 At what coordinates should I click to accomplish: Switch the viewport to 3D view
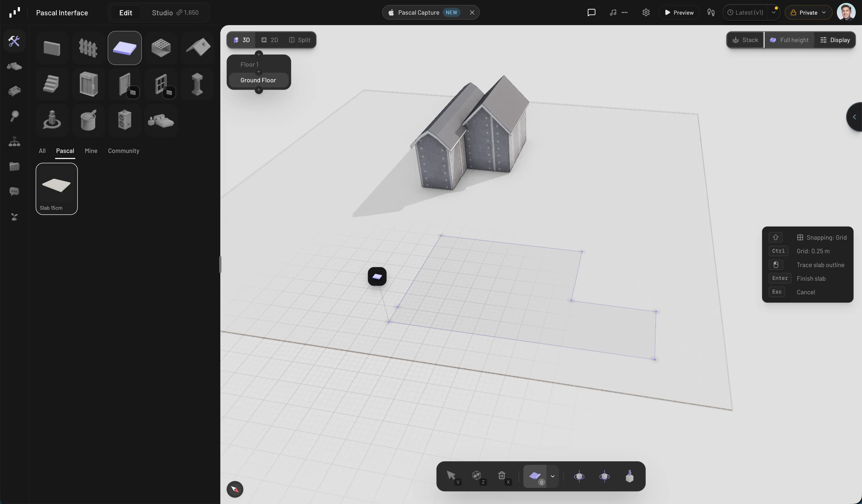point(241,40)
